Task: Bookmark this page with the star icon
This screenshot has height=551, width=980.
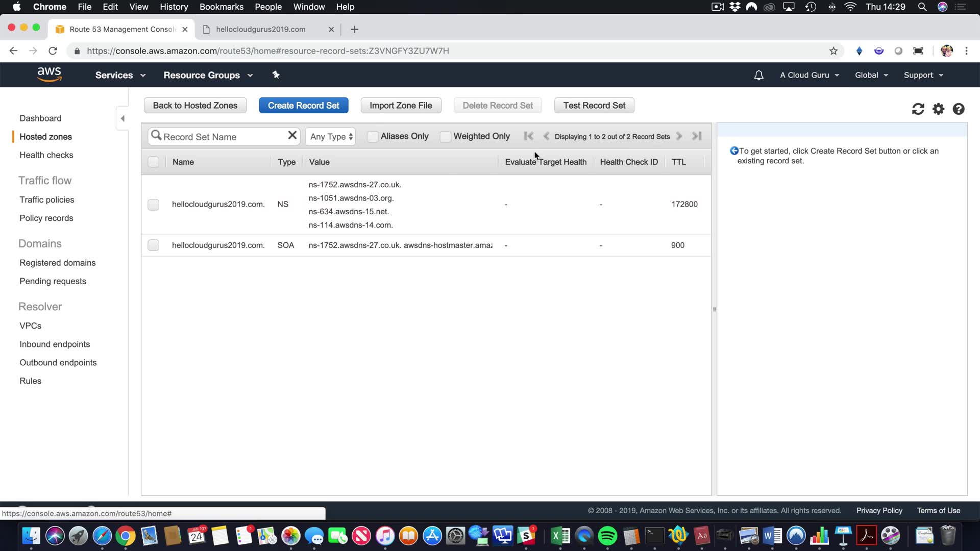Action: tap(834, 51)
